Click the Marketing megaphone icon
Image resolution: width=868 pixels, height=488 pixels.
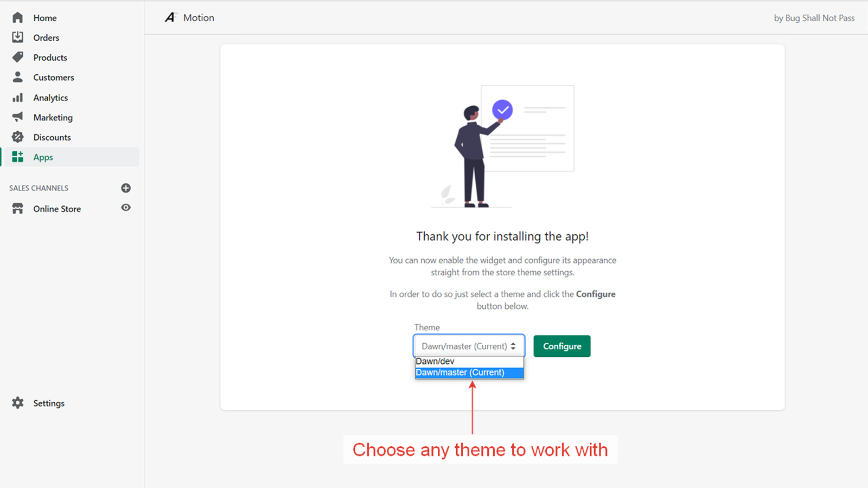(17, 117)
